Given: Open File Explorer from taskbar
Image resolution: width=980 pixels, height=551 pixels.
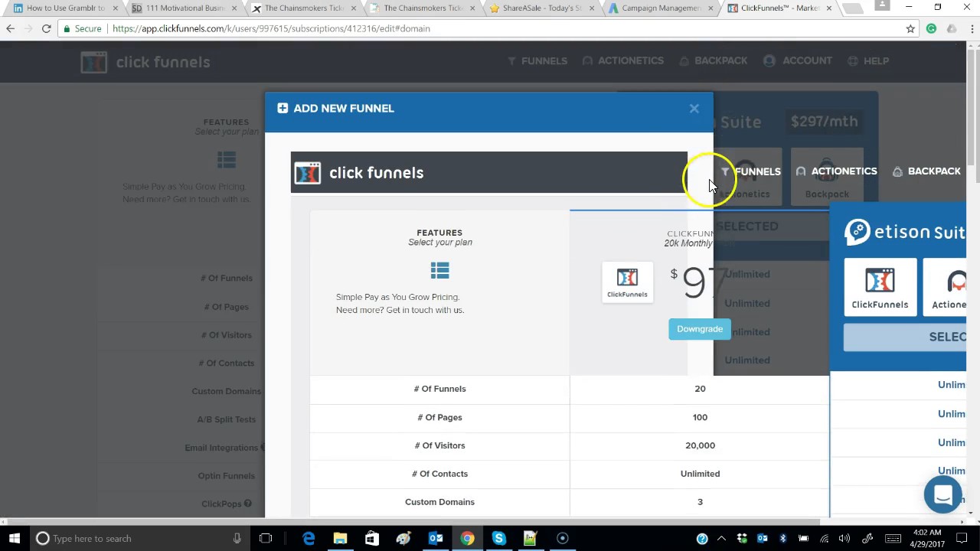Looking at the screenshot, I should 340,538.
